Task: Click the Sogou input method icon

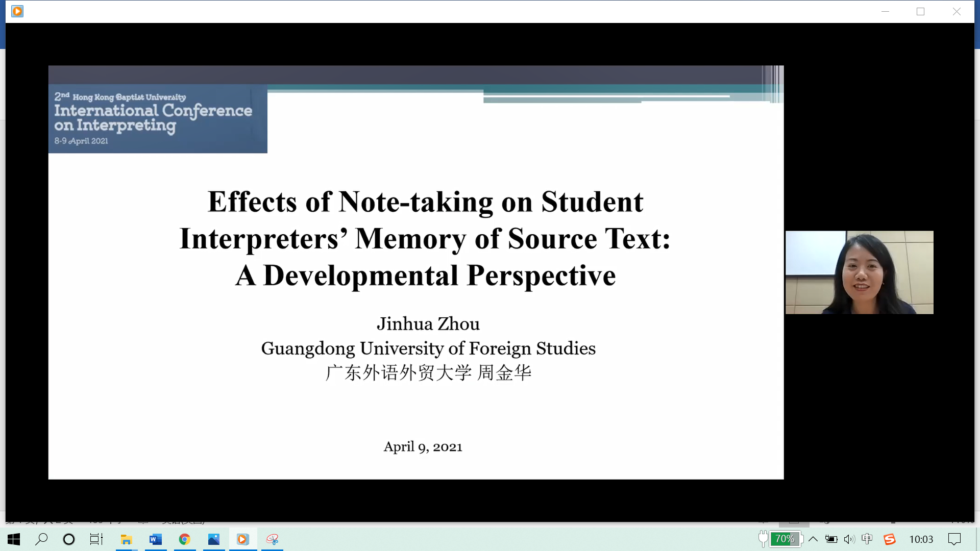Action: click(x=890, y=539)
